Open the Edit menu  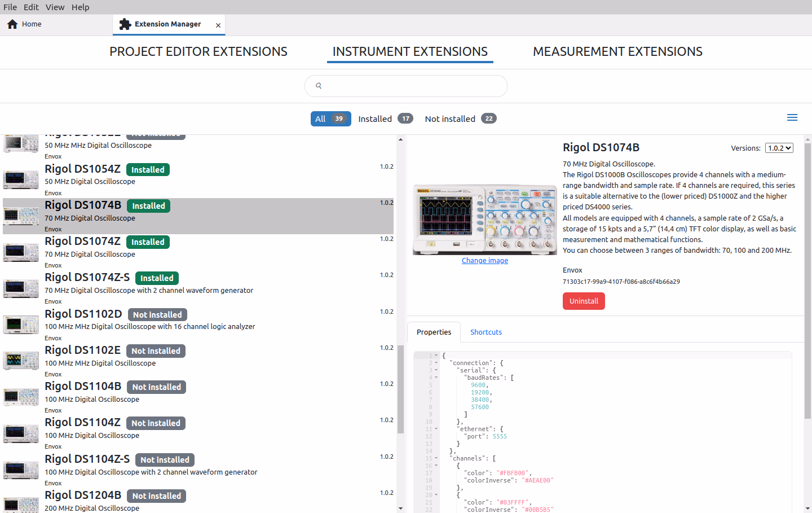click(31, 7)
